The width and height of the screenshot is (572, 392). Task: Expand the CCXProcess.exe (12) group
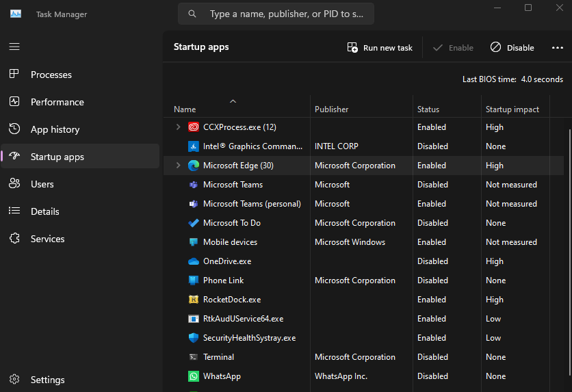tap(178, 127)
